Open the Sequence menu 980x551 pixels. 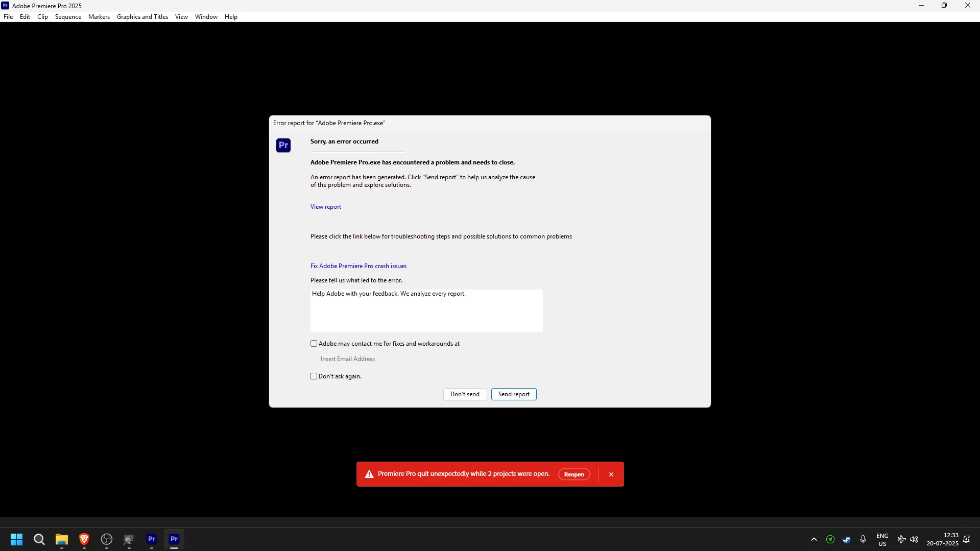68,17
